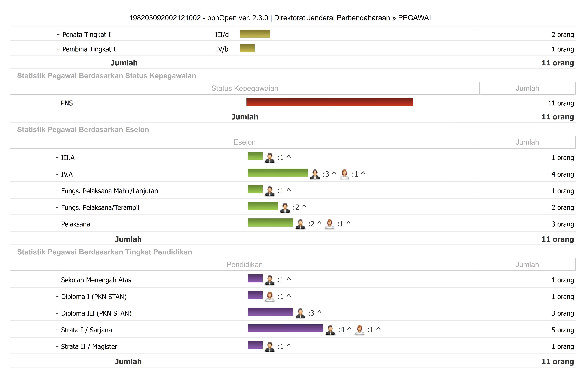Click male icon in Sekolah Menengah Atas row
This screenshot has width=588, height=372.
(270, 280)
